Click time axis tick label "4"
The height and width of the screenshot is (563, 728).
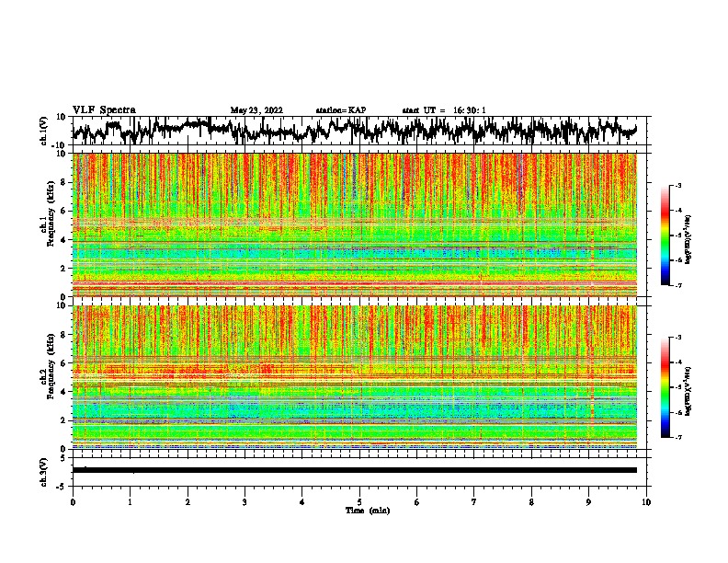click(x=302, y=502)
